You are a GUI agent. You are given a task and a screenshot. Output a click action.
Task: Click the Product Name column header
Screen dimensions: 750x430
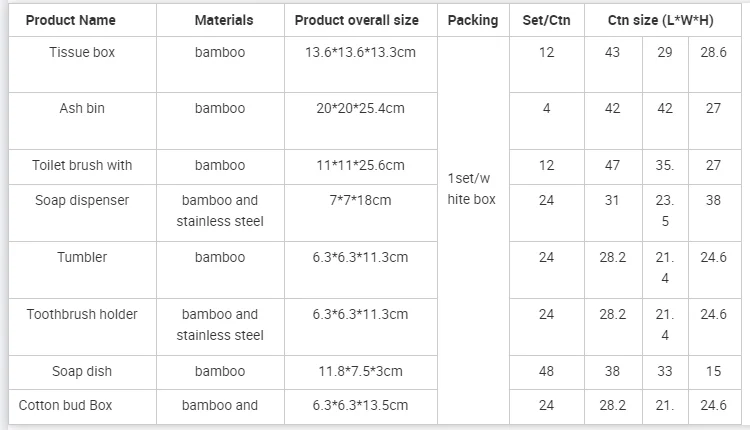coord(70,20)
